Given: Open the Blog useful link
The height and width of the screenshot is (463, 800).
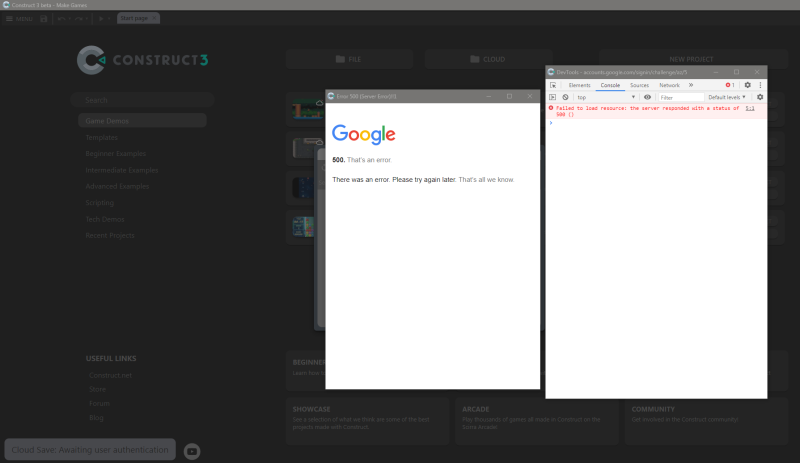Looking at the screenshot, I should point(96,418).
